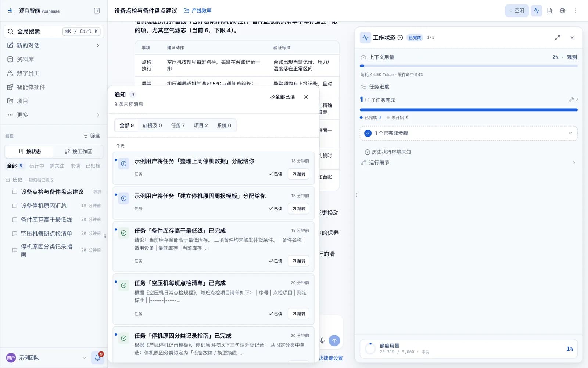The width and height of the screenshot is (588, 368).
Task: Click the notification bell with 9 badge
Action: coord(98,357)
